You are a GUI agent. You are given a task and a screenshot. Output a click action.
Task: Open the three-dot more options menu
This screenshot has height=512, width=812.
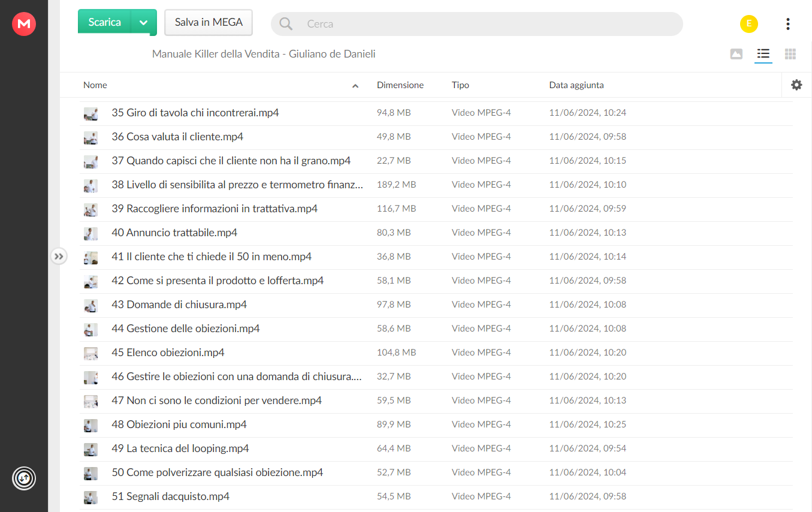(788, 24)
